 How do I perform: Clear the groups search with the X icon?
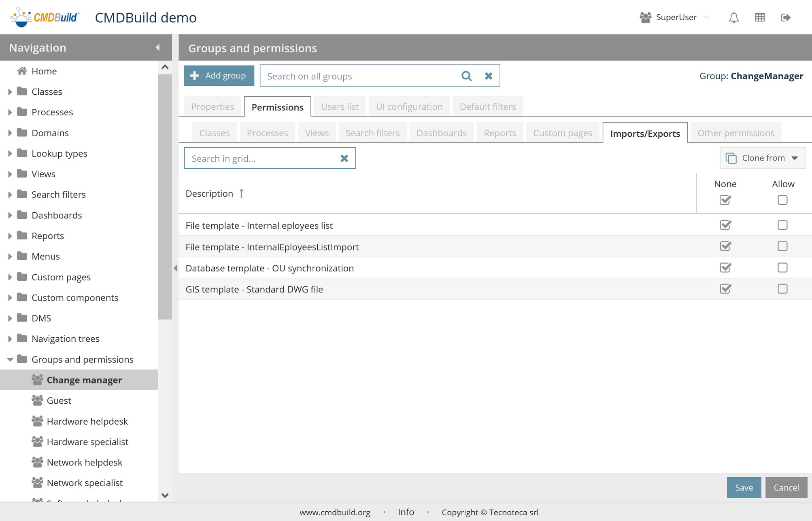tap(489, 76)
